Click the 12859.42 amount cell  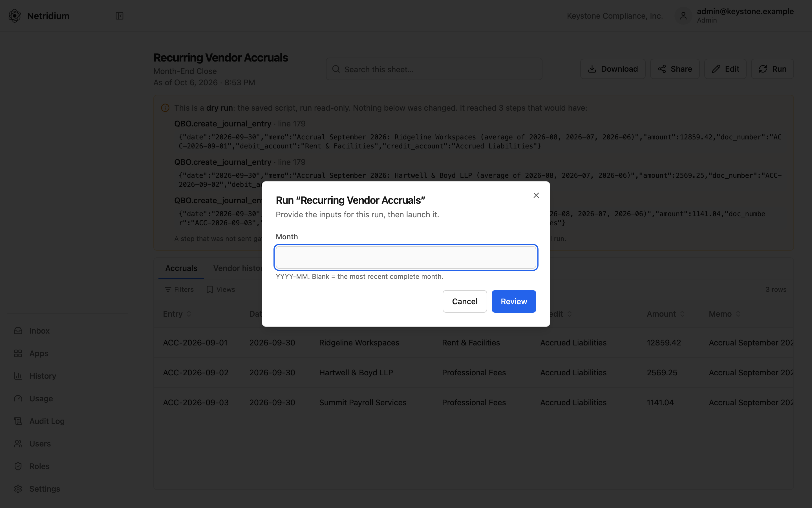pyautogui.click(x=664, y=343)
